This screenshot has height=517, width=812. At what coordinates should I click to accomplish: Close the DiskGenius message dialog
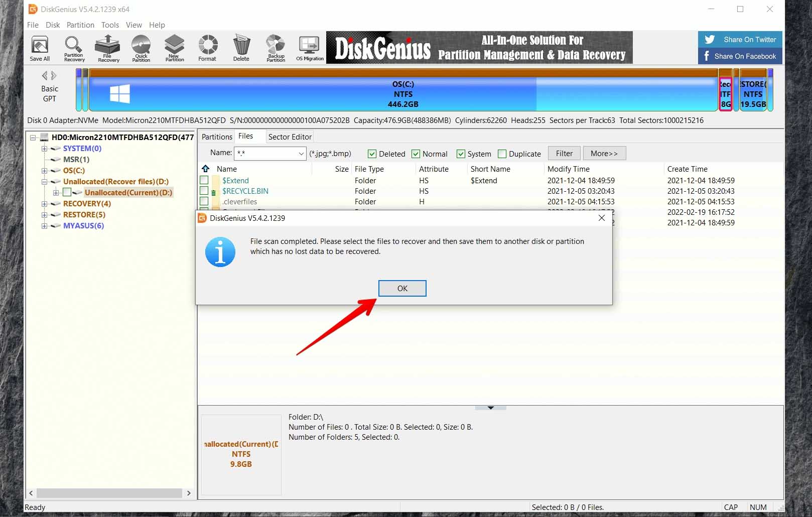[601, 218]
